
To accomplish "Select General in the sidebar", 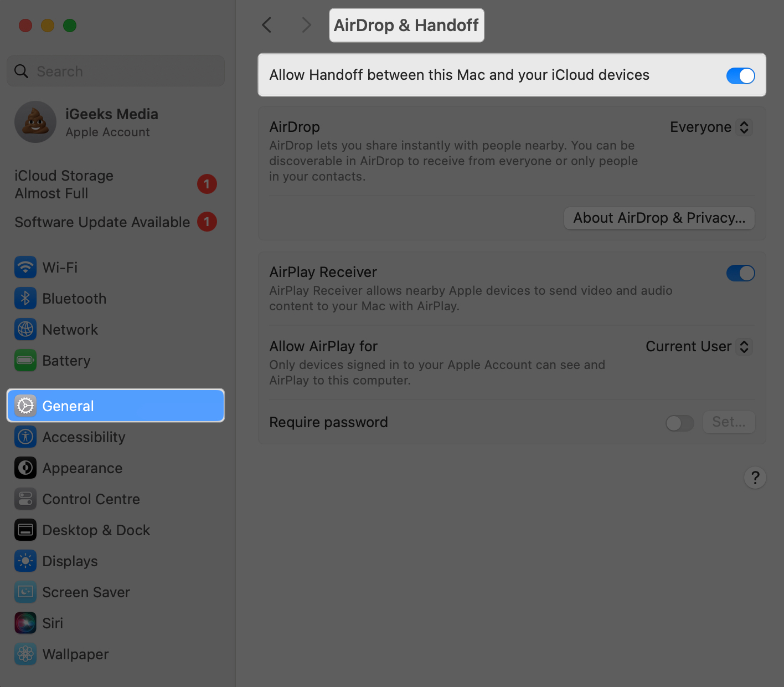I will pyautogui.click(x=68, y=406).
